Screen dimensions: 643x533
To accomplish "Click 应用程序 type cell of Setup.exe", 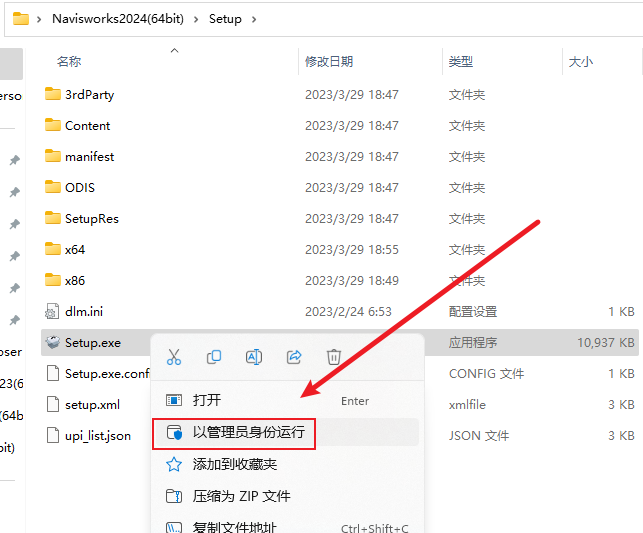I will click(473, 343).
